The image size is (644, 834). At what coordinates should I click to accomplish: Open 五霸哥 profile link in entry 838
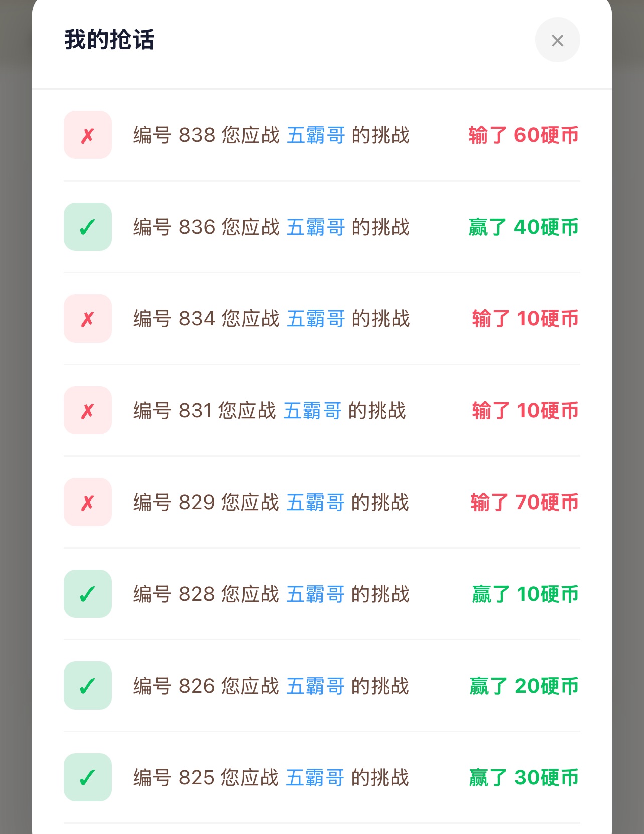click(316, 135)
